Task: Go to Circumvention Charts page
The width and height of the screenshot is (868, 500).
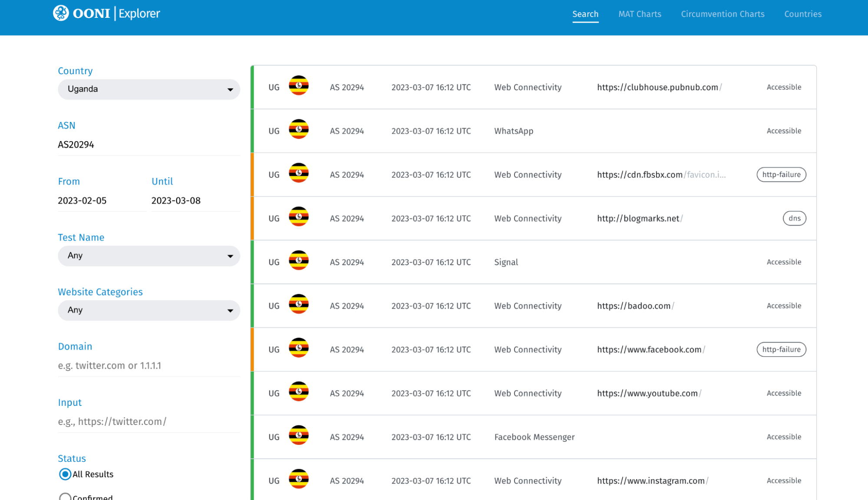Action: coord(723,14)
